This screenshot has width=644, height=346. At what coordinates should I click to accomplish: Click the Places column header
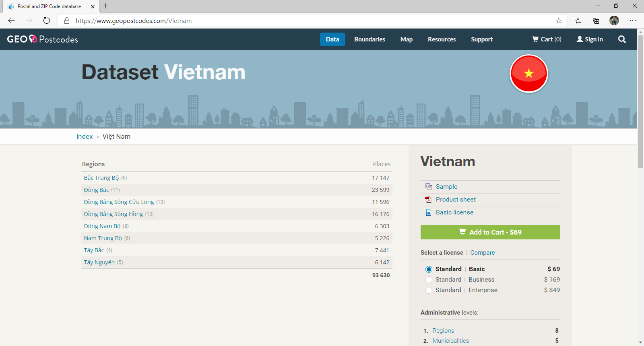coord(382,164)
